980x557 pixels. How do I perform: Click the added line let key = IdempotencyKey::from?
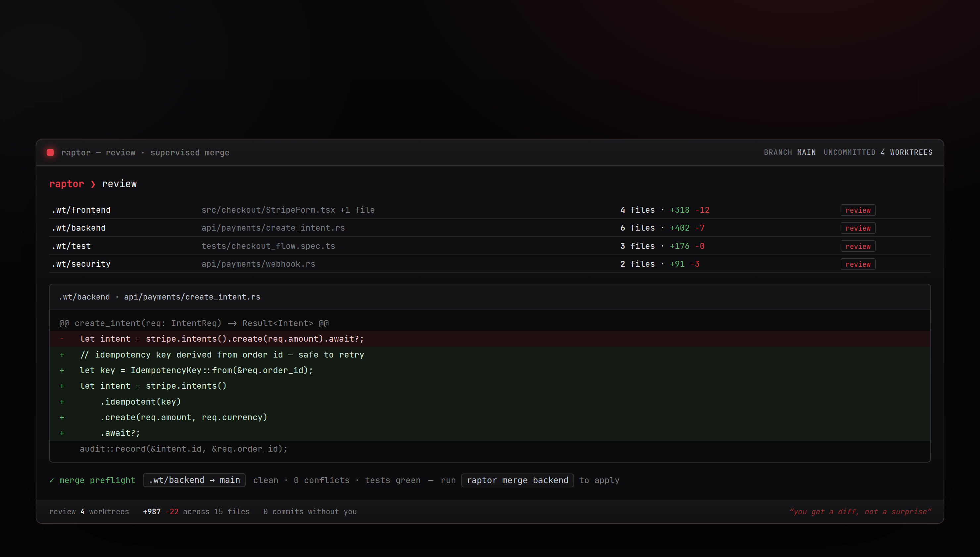click(490, 370)
